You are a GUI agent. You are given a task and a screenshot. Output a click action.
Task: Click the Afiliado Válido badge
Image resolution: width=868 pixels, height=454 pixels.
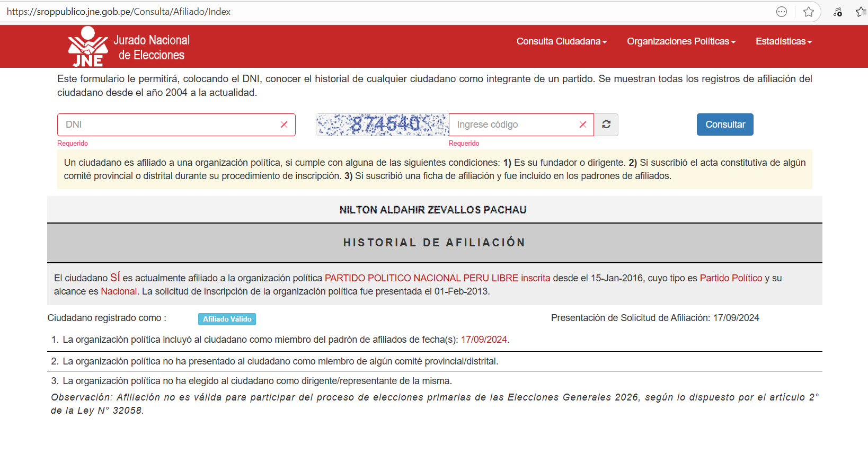tap(227, 319)
